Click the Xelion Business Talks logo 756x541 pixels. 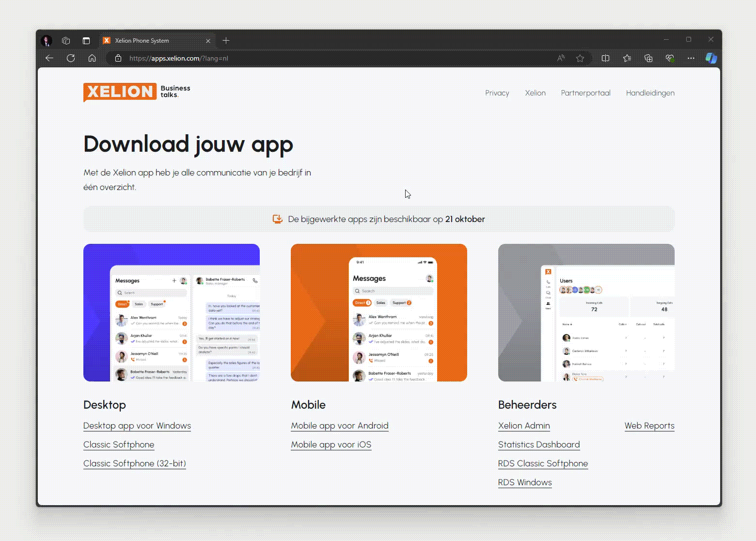[x=136, y=92]
